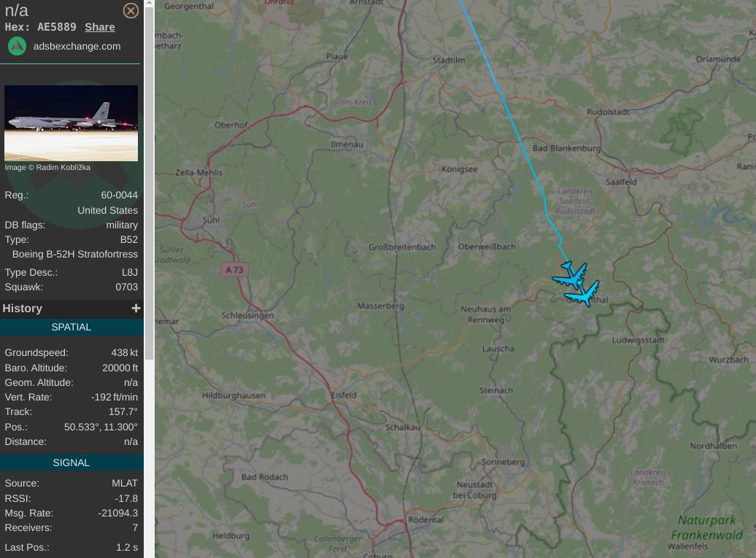This screenshot has width=756, height=558.
Task: Open the Share link
Action: click(100, 27)
